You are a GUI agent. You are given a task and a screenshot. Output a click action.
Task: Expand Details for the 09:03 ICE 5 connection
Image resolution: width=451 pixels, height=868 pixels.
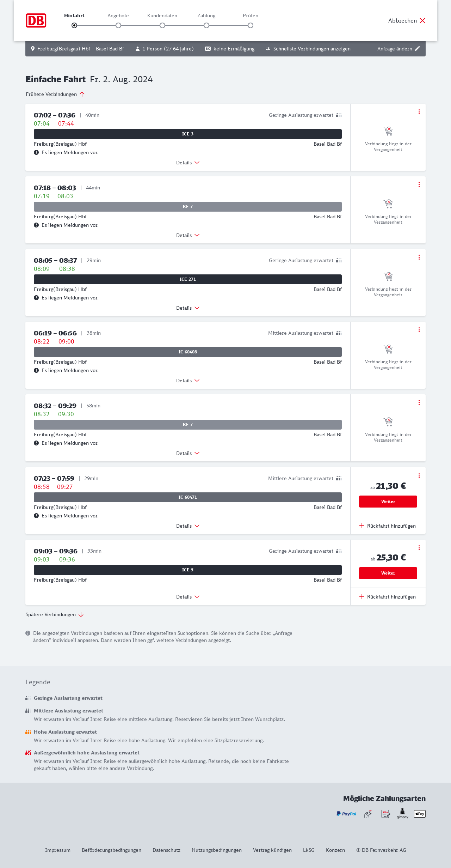click(188, 597)
